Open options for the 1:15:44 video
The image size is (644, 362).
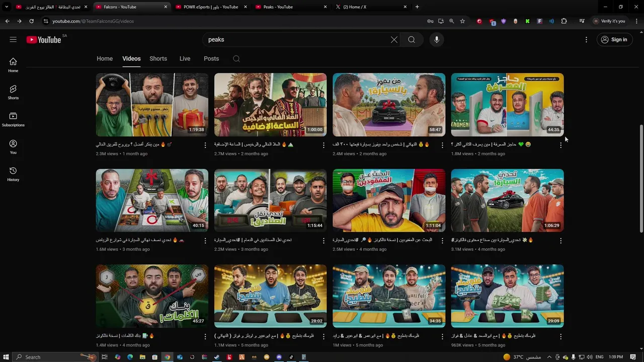click(324, 240)
